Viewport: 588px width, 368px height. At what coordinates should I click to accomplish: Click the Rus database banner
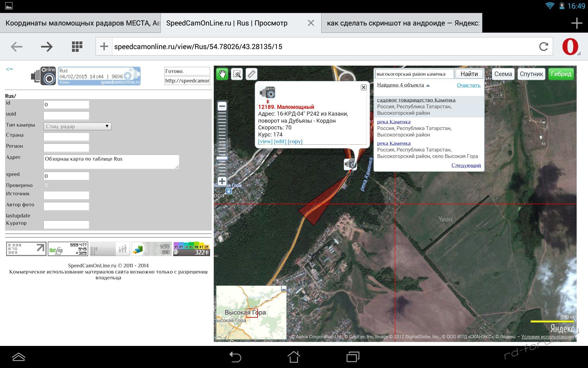99,76
